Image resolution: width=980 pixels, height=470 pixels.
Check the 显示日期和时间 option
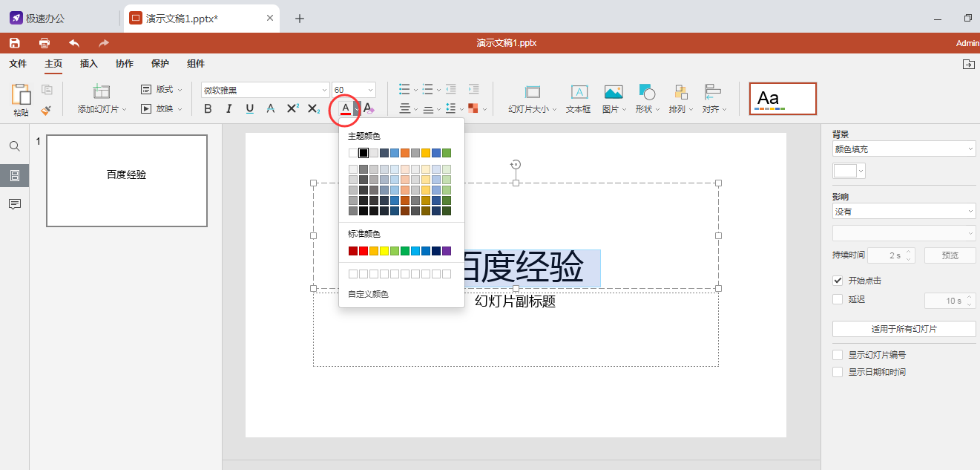(838, 372)
